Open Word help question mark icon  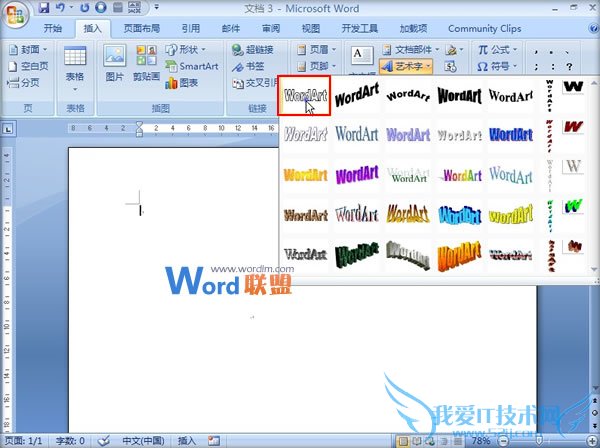tap(593, 29)
